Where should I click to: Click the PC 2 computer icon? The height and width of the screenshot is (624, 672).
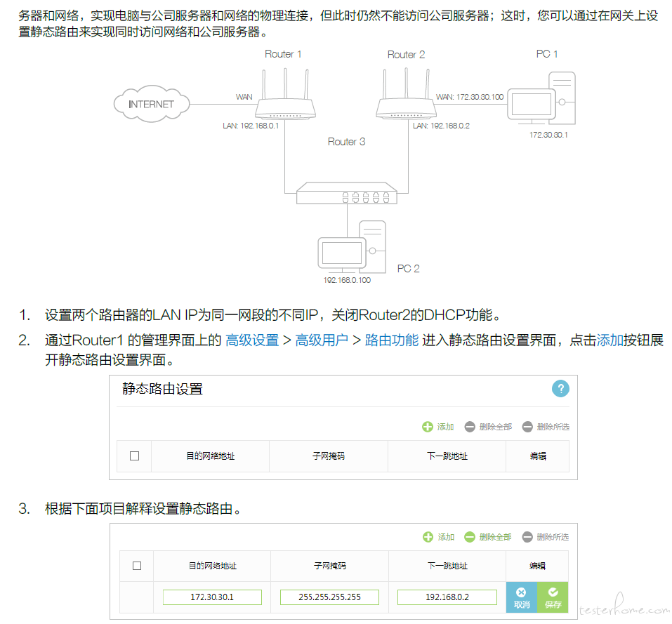(x=352, y=247)
